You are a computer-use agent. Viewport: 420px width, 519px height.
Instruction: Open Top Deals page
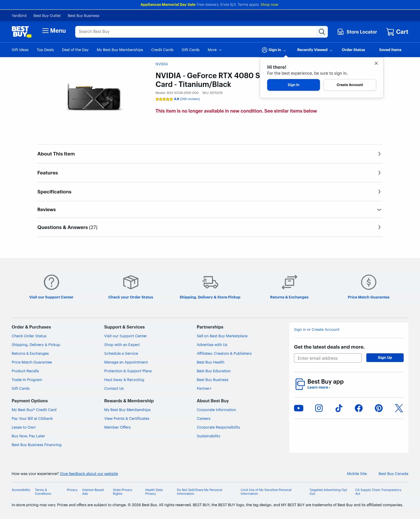pyautogui.click(x=45, y=50)
